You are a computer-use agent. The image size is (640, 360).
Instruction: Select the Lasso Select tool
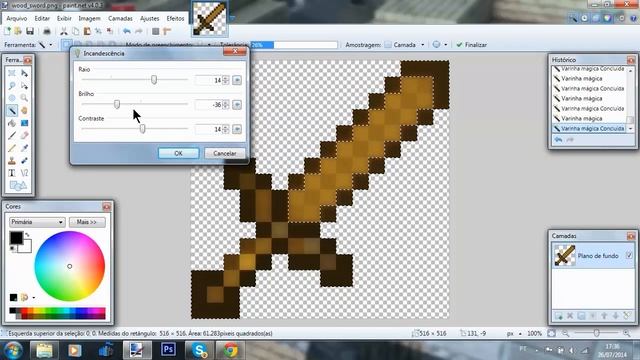click(12, 86)
